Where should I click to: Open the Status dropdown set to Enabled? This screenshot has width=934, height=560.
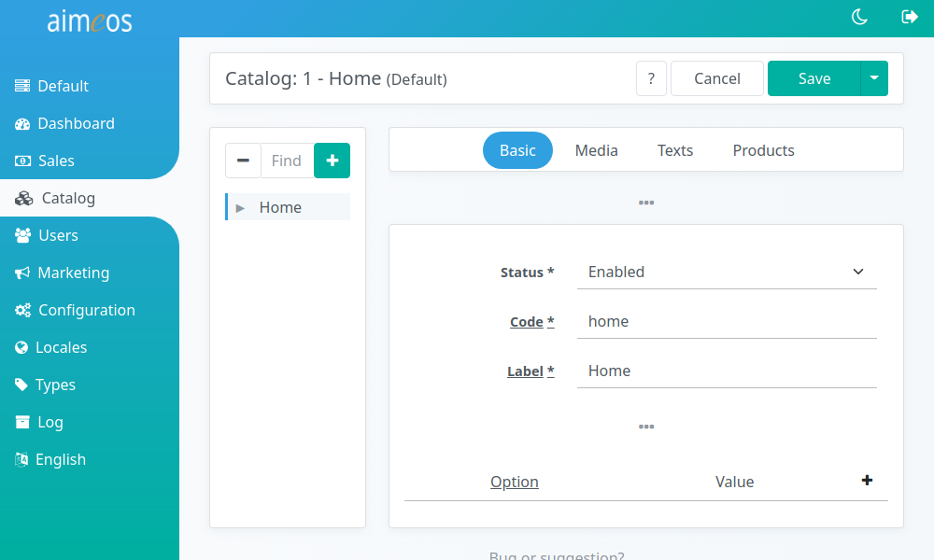(727, 272)
